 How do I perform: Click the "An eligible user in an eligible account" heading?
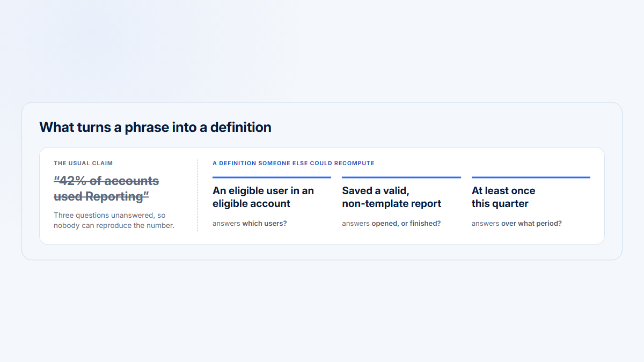tap(263, 197)
